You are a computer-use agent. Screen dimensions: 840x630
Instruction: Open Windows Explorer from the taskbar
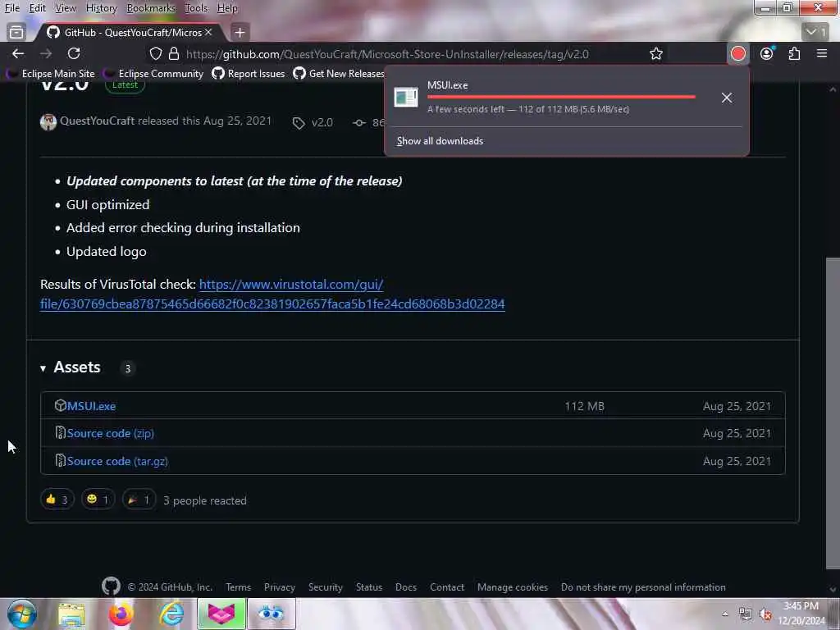coord(71,614)
